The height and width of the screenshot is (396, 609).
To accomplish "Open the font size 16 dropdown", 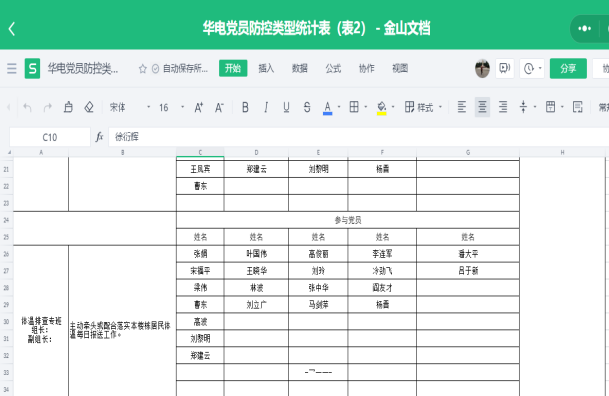I will point(171,108).
